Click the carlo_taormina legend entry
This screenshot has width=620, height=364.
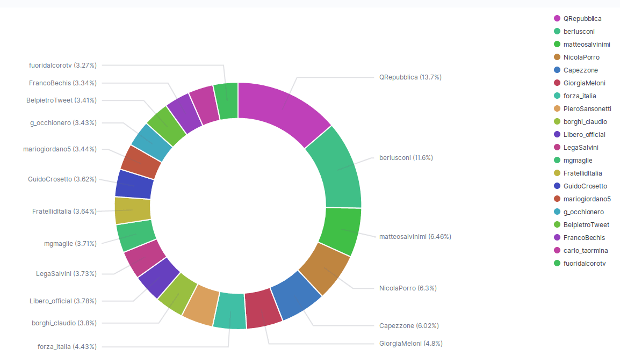coord(585,251)
